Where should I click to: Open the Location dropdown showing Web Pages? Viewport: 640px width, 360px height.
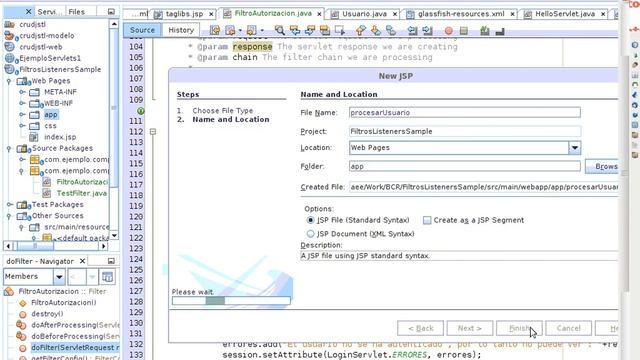click(x=575, y=148)
